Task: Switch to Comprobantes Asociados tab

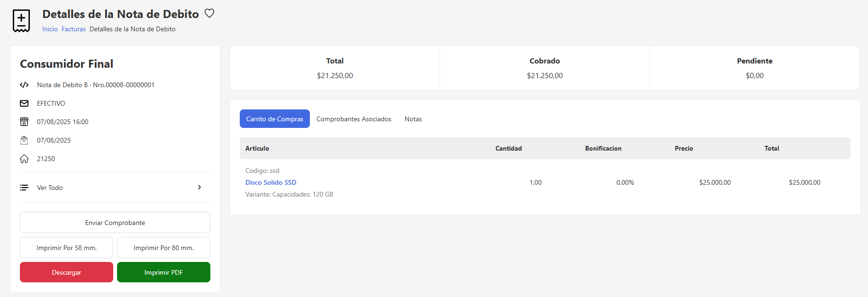Action: point(354,119)
